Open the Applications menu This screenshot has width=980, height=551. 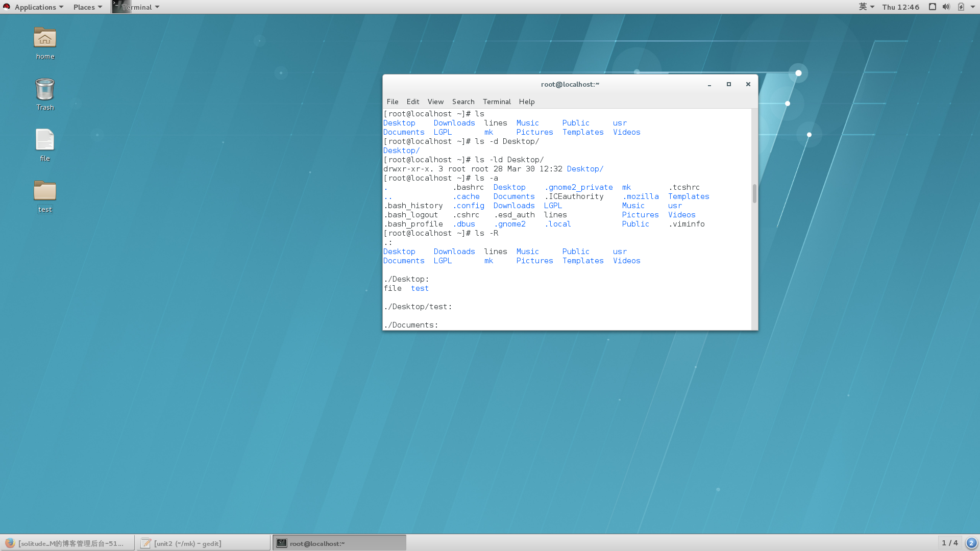click(x=39, y=7)
